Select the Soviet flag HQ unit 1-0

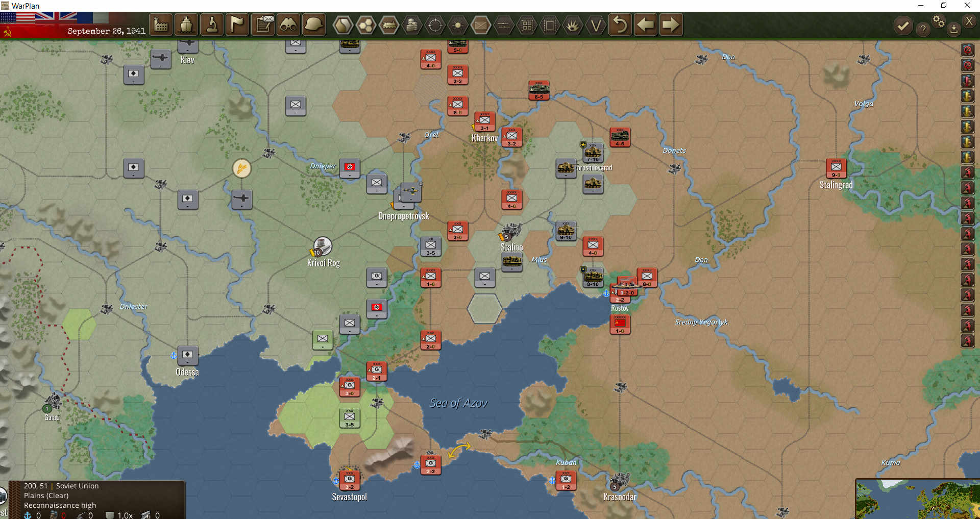620,325
